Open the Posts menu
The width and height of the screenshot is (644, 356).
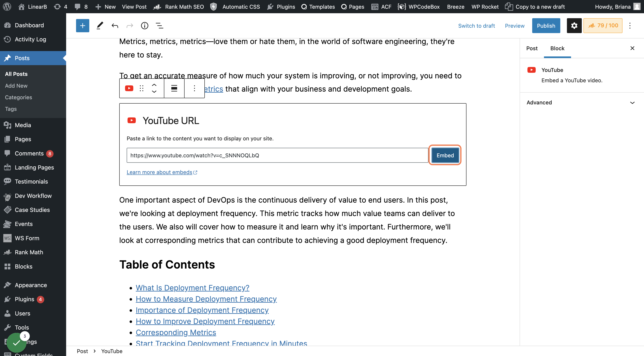pos(33,58)
